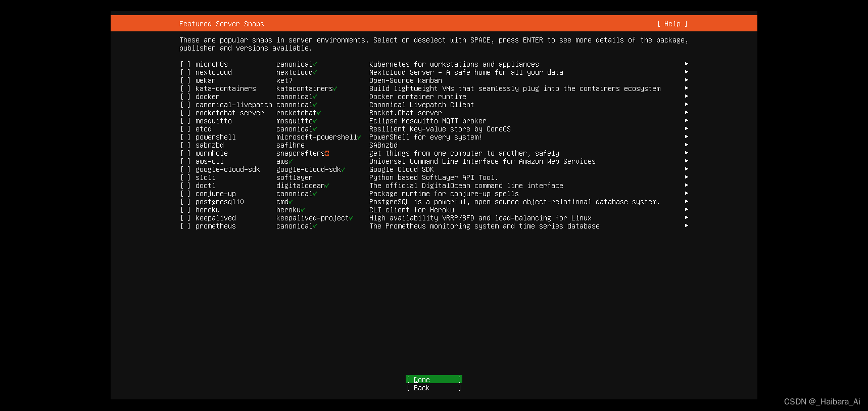Toggle the etcd checkbox
This screenshot has height=411, width=868.
[185, 129]
